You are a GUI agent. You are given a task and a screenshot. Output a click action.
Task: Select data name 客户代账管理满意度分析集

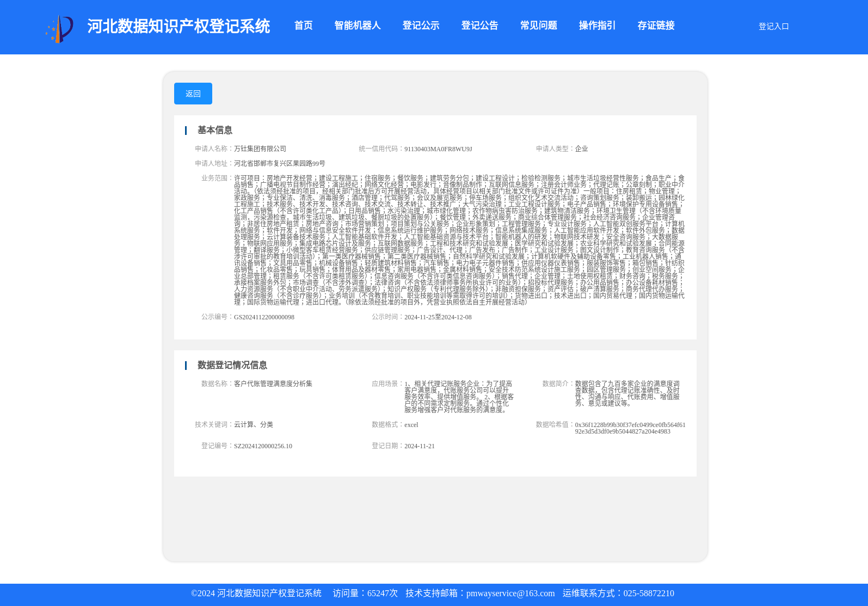coord(273,384)
